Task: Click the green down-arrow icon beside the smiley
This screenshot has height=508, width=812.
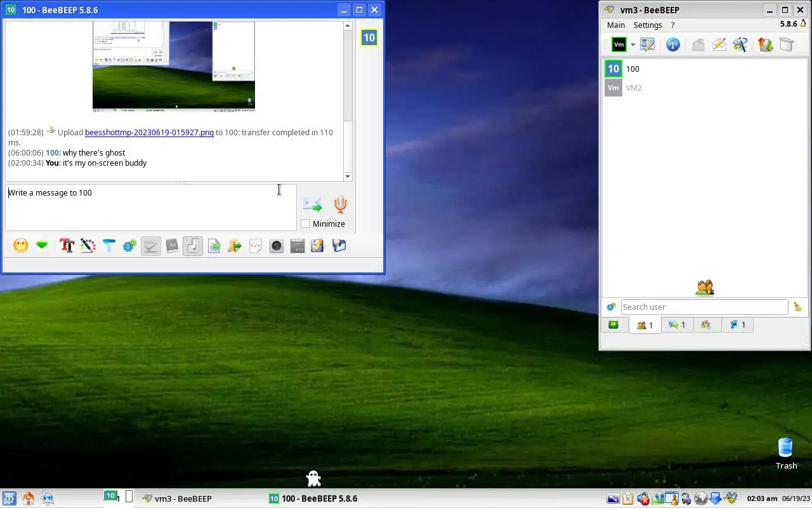Action: 42,246
